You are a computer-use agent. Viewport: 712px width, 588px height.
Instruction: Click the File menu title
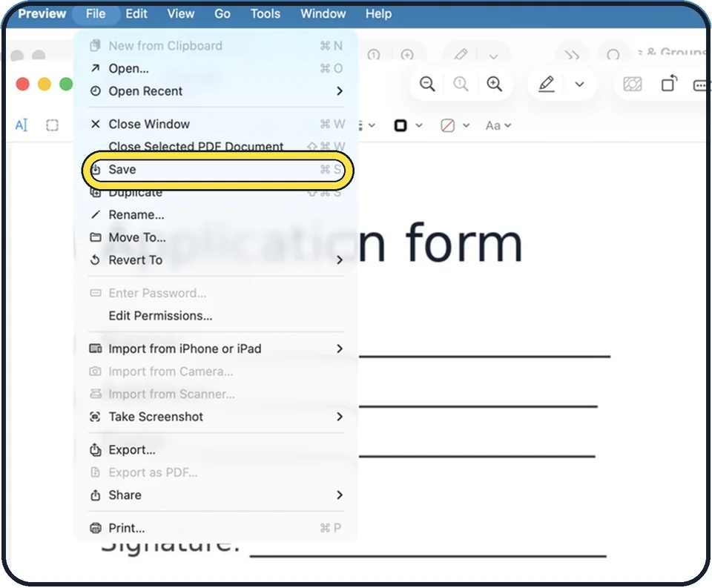click(x=96, y=13)
